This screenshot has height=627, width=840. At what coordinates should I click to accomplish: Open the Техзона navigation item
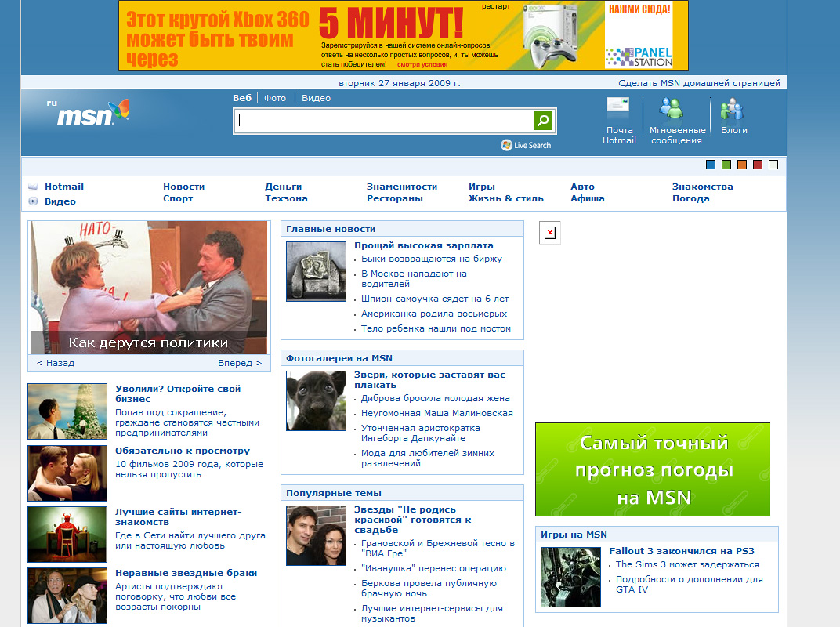pyautogui.click(x=286, y=198)
